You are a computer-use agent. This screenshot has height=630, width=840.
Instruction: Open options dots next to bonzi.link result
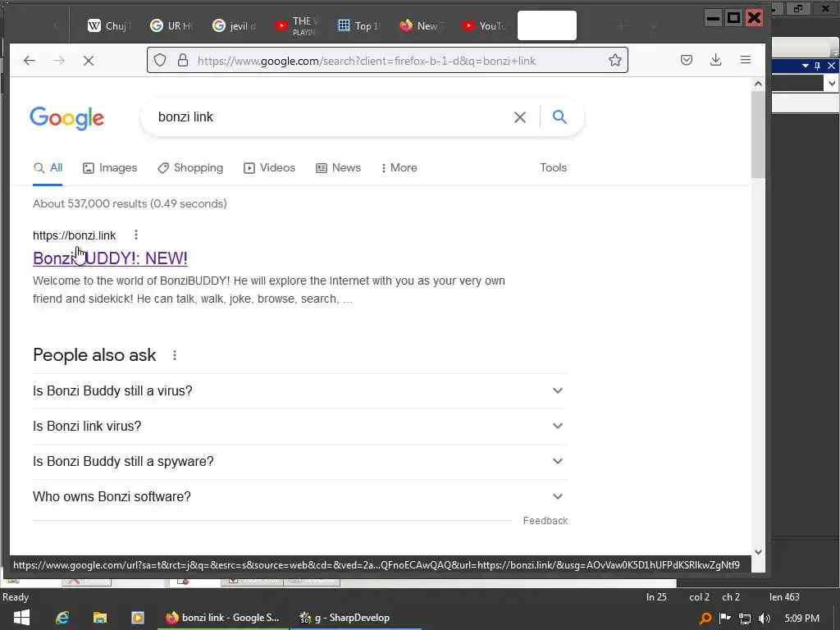pos(136,235)
